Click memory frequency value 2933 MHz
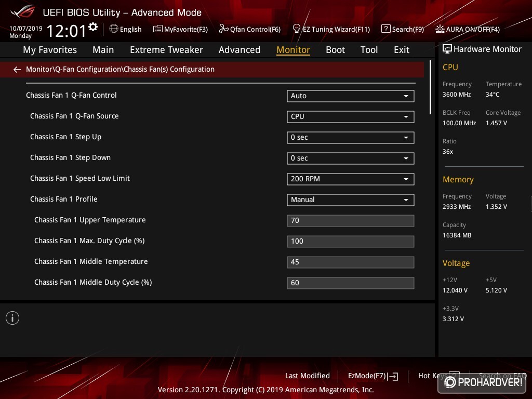 457,207
